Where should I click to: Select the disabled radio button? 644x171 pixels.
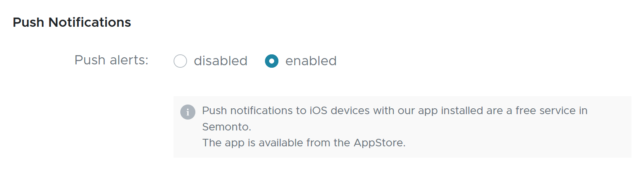tap(180, 61)
